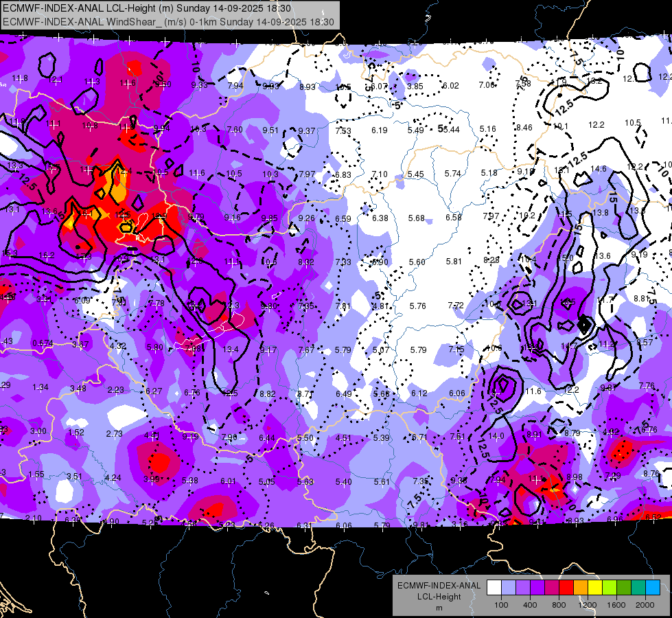The image size is (672, 618).
Task: Click the legend unit label 'm'
Action: (439, 608)
